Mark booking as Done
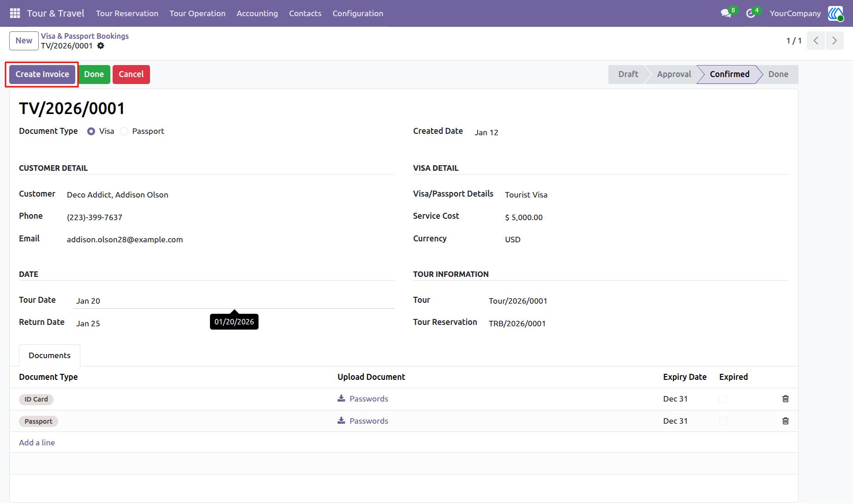This screenshot has height=504, width=853. pyautogui.click(x=94, y=74)
